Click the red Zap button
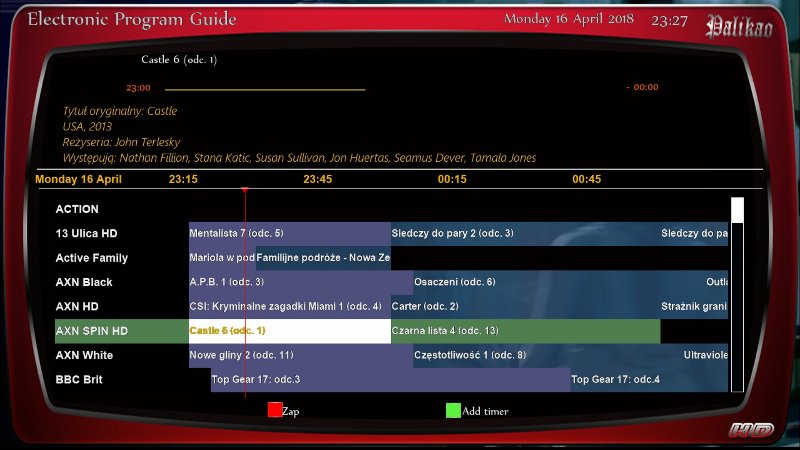800x450 pixels. point(275,410)
